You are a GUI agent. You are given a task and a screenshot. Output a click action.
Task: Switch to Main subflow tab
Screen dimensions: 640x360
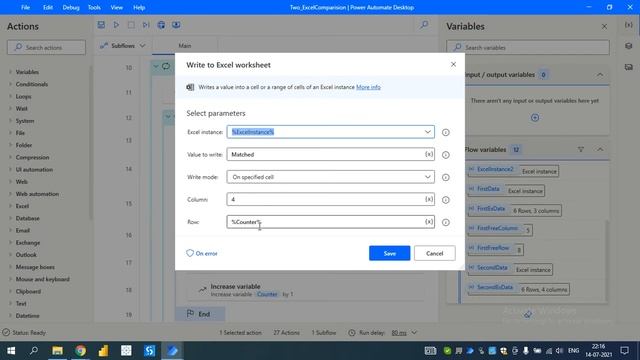184,46
